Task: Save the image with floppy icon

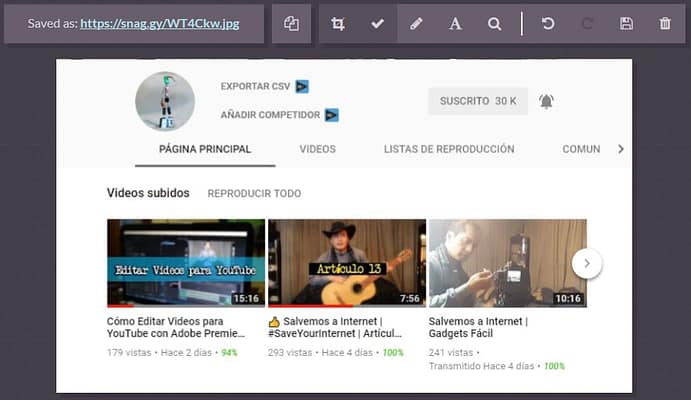Action: click(x=626, y=24)
